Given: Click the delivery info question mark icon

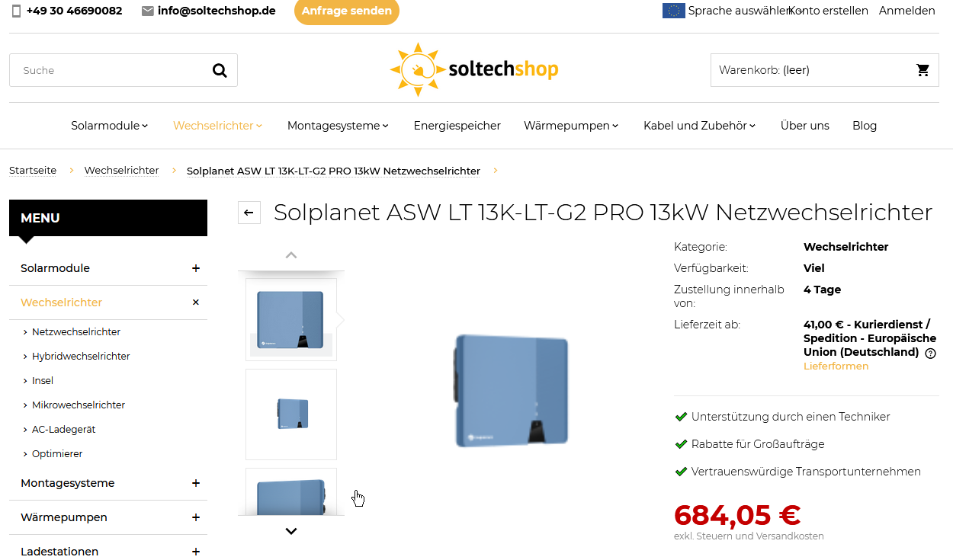Looking at the screenshot, I should click(931, 354).
